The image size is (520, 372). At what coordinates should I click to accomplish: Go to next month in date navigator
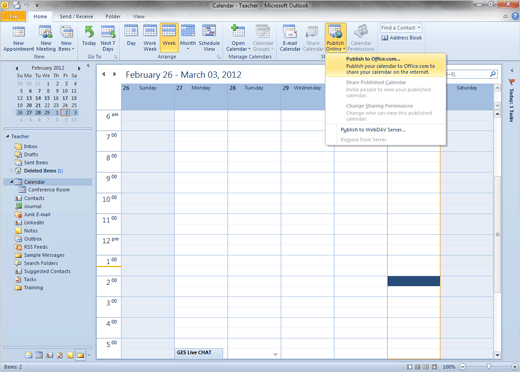79,68
